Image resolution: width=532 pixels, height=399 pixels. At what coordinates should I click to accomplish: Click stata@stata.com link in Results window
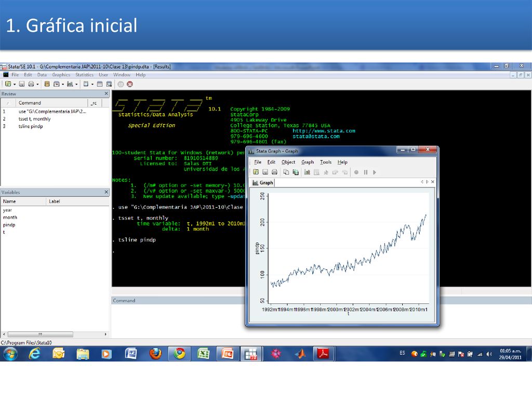click(316, 136)
